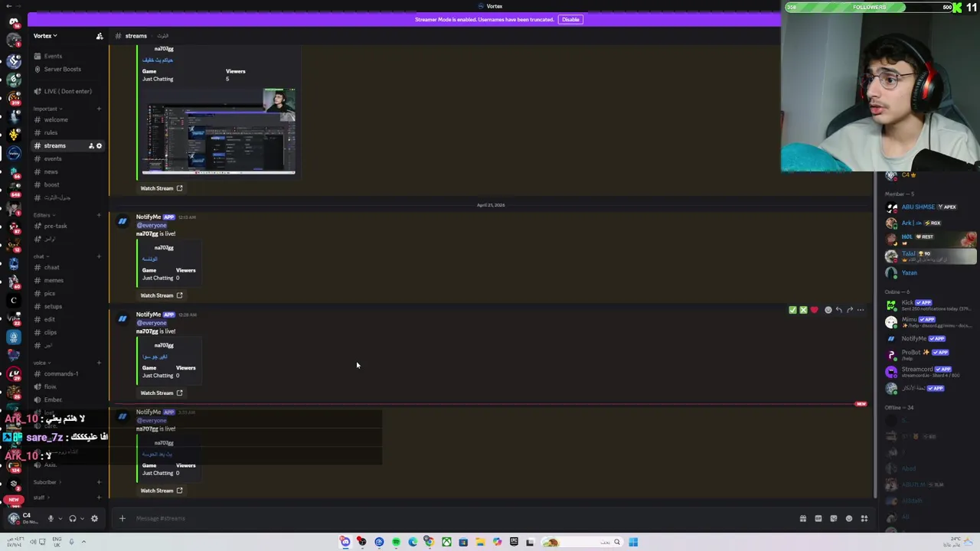This screenshot has width=980, height=551.
Task: Open the welcome channel
Action: (56, 119)
